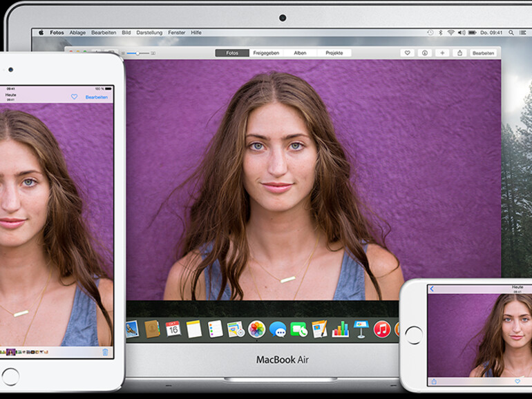Tap the portrait photo on the iPhone

(x=479, y=335)
